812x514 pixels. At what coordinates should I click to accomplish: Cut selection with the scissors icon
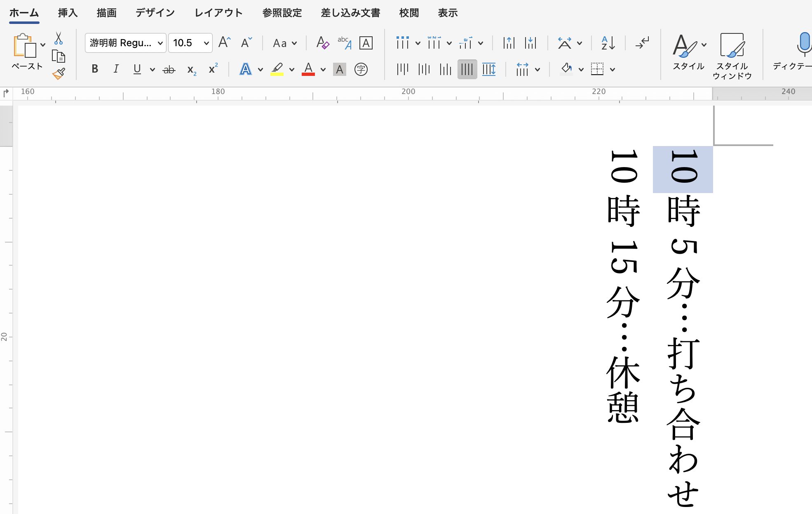click(59, 38)
